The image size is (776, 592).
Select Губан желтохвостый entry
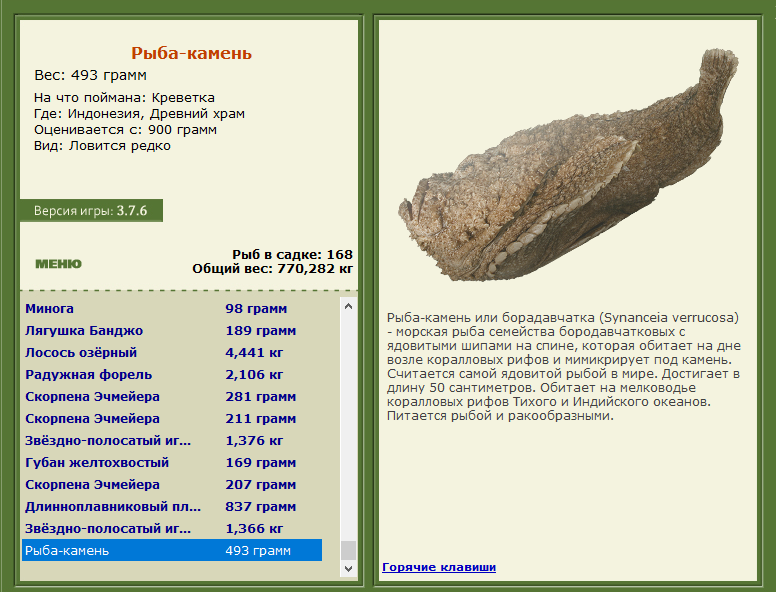tap(172, 463)
